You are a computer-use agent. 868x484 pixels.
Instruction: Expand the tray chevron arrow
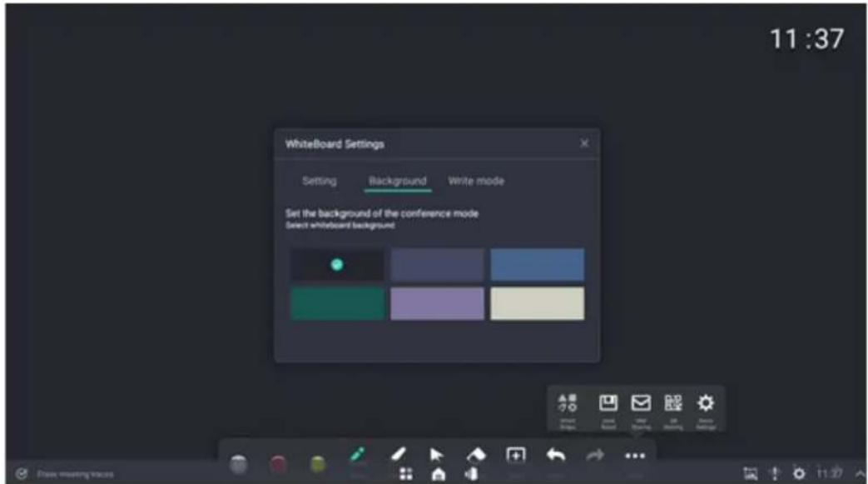tap(860, 473)
